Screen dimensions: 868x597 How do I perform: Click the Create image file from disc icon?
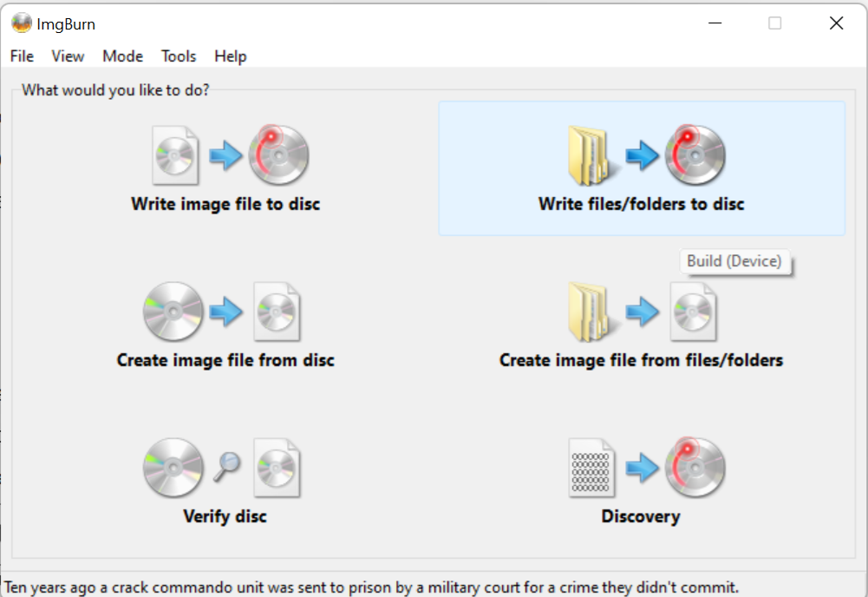222,312
